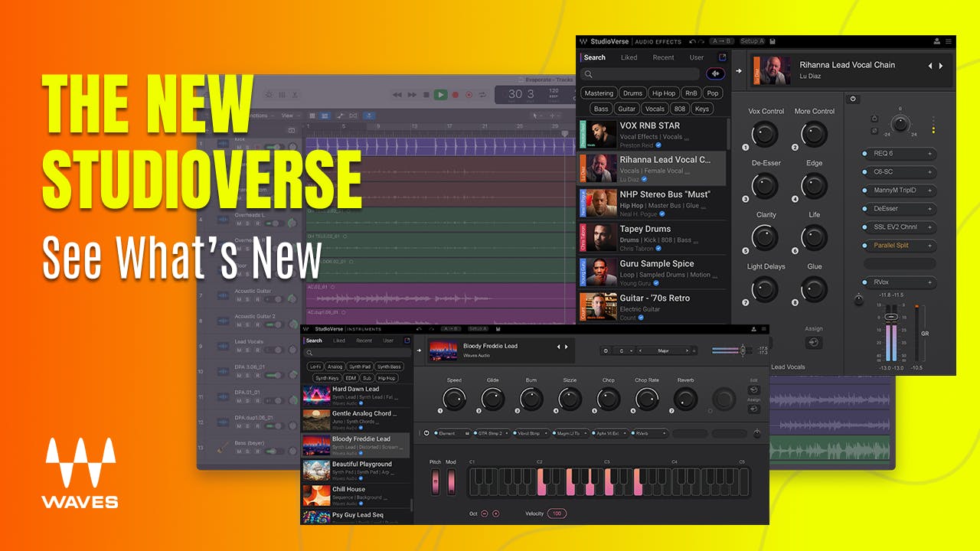This screenshot has height=551, width=980.
Task: Switch to the Liked tab in StudioVerse
Action: (629, 57)
